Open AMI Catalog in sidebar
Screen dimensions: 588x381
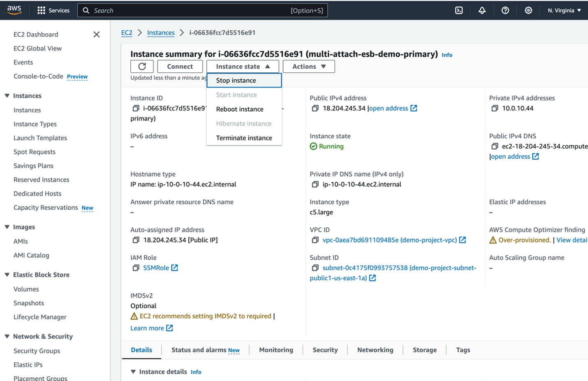tap(31, 255)
